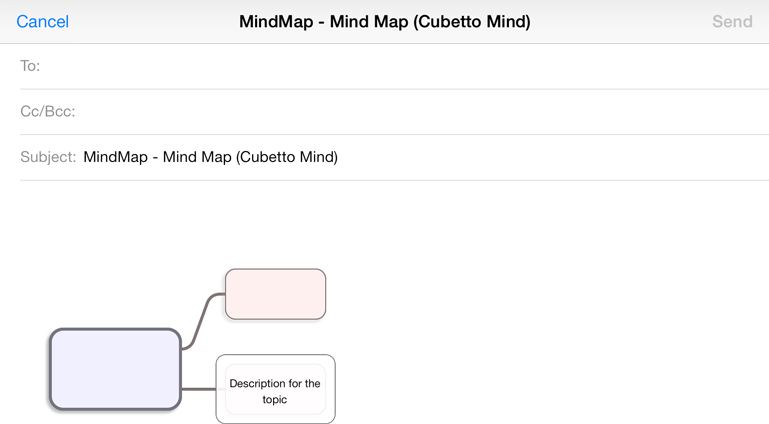Tap the greyed-out Send button
769x424 pixels.
pyautogui.click(x=732, y=22)
